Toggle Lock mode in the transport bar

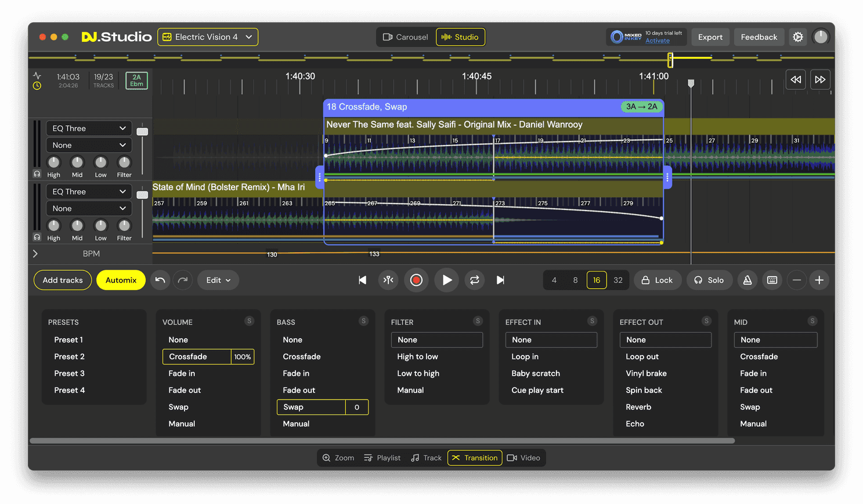[657, 280]
